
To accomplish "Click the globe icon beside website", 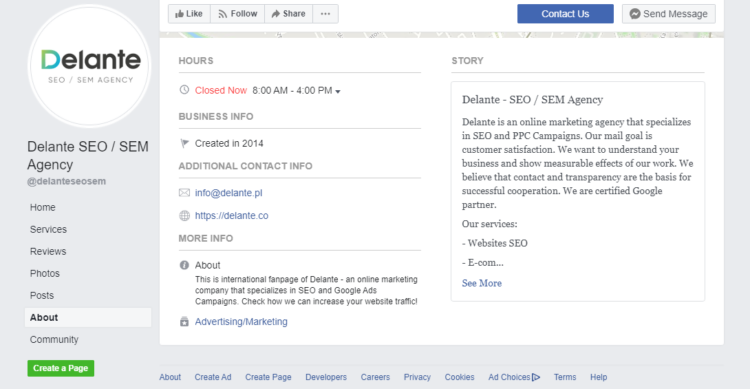I will [184, 216].
